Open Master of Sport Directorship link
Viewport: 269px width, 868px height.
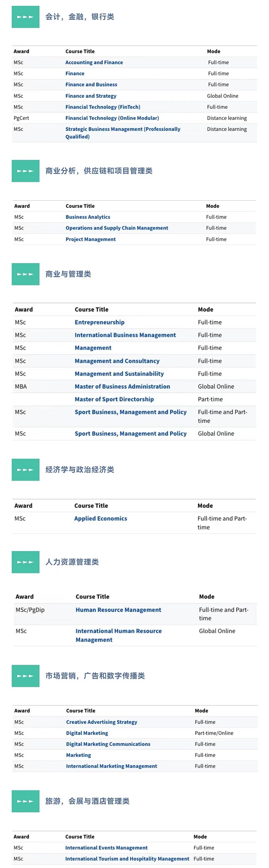pyautogui.click(x=114, y=399)
